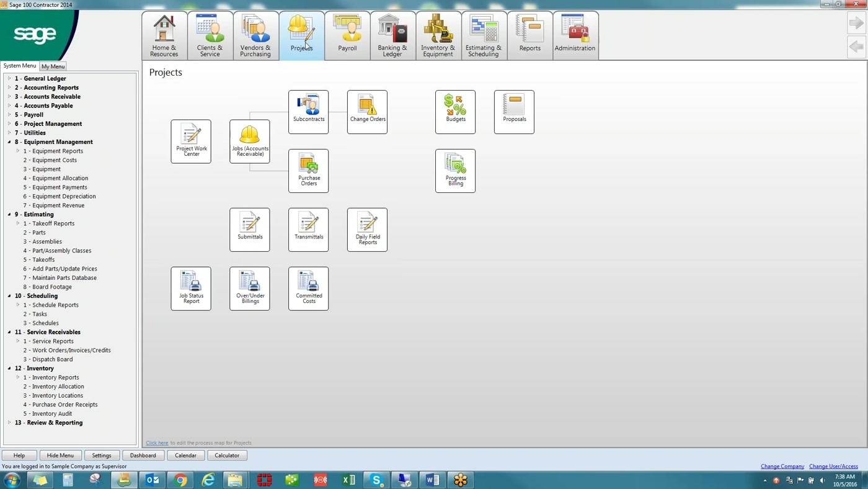
Task: Expand the 1 - General Ledger menu
Action: pos(9,79)
